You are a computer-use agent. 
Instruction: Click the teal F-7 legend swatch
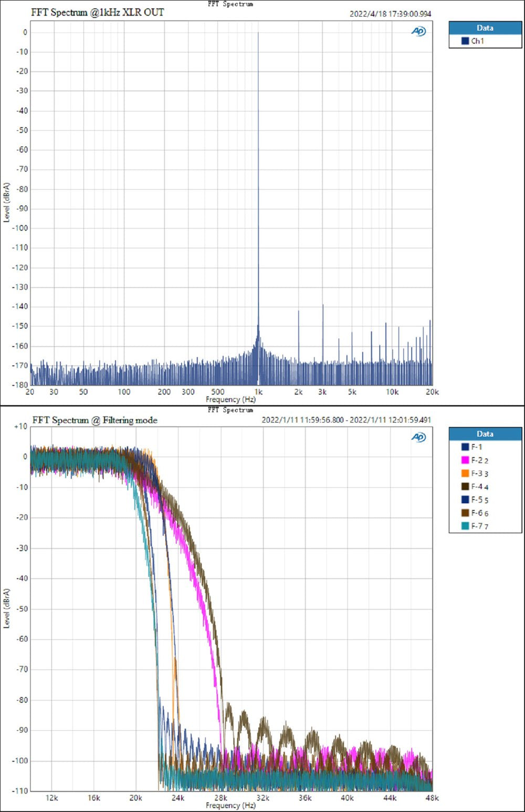click(x=465, y=526)
